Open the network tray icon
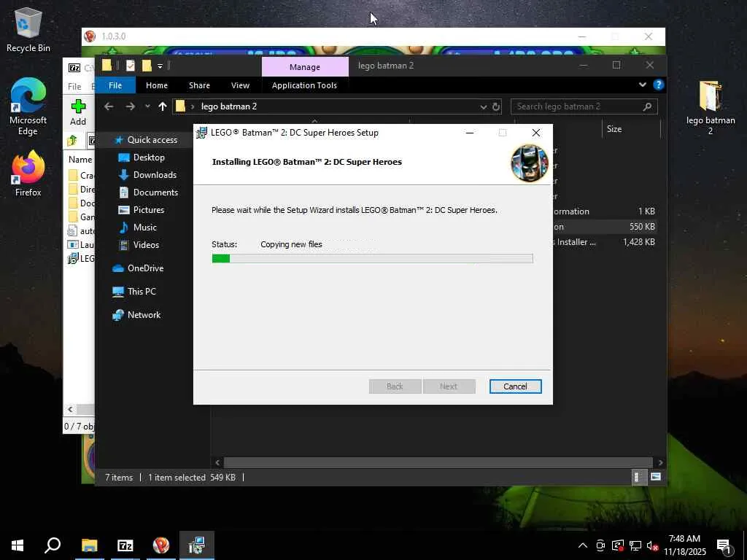Viewport: 747px width, 560px height. pyautogui.click(x=635, y=545)
